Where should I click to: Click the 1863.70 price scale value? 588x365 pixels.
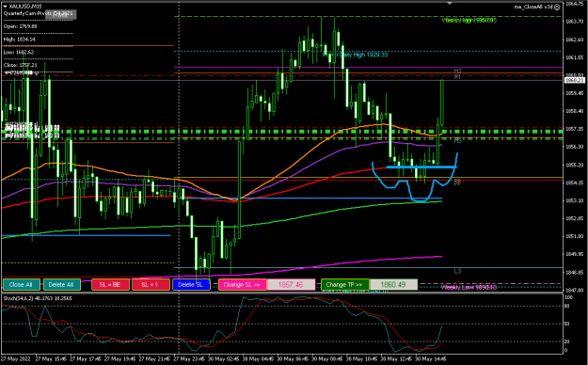click(574, 22)
